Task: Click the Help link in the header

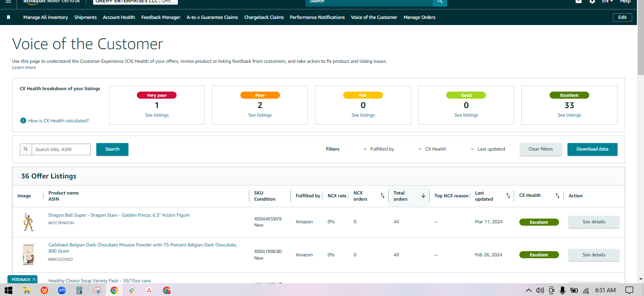Action: [625, 1]
